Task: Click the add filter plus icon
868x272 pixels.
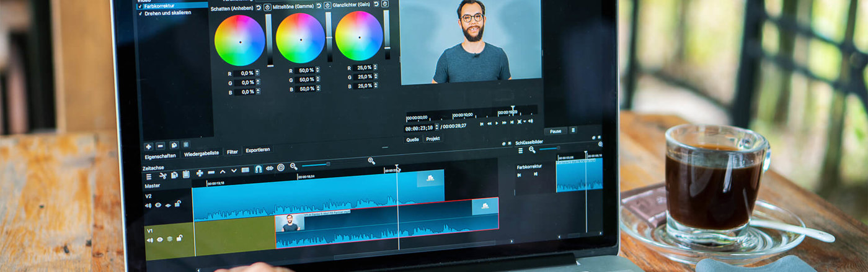Action: pos(148,147)
